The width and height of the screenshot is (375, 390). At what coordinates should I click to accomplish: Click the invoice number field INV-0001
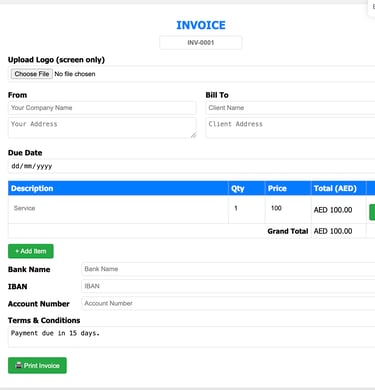tap(201, 43)
